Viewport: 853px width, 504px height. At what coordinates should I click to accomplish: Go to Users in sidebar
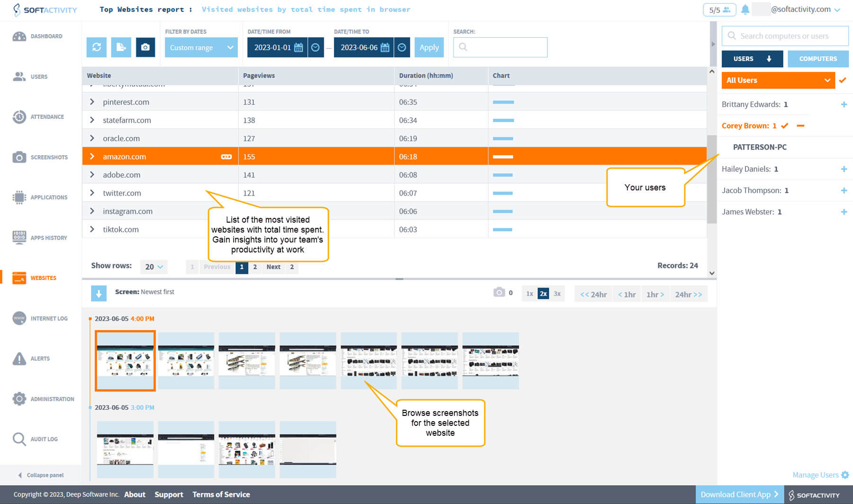(30, 76)
